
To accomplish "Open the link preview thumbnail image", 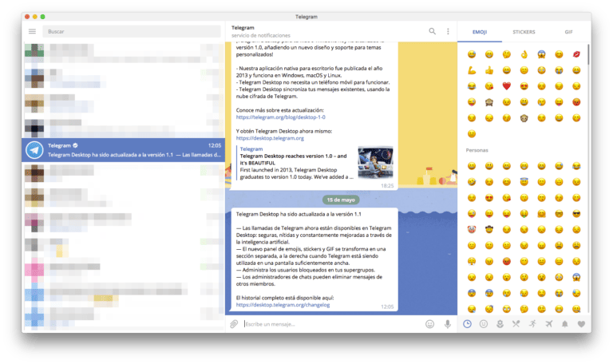I will [375, 162].
